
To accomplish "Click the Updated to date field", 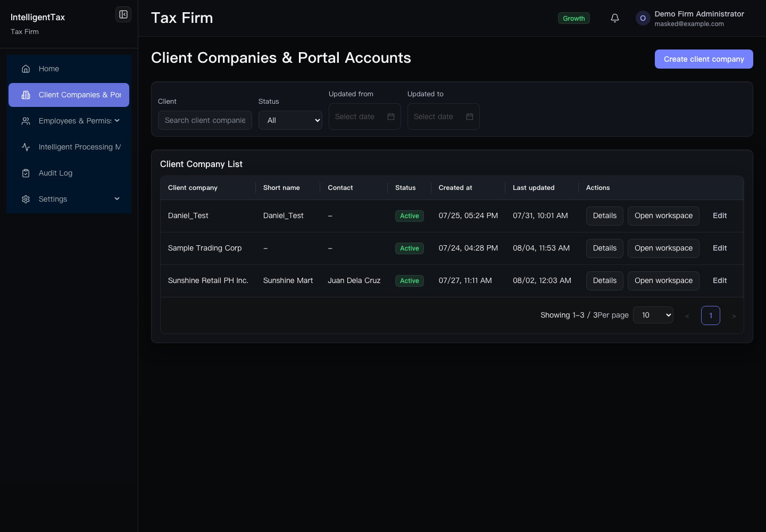I will point(444,117).
